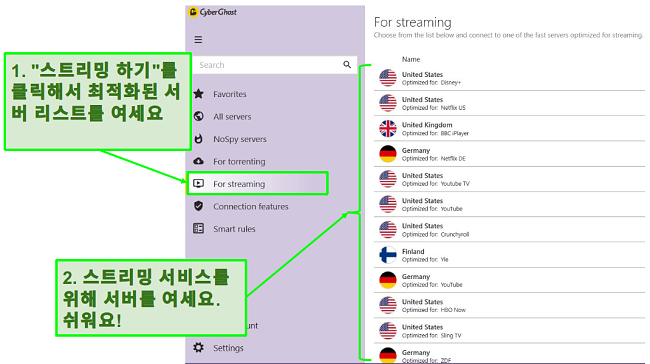The image size is (650, 364).
Task: Click the Connection features shield icon
Action: coord(199,206)
